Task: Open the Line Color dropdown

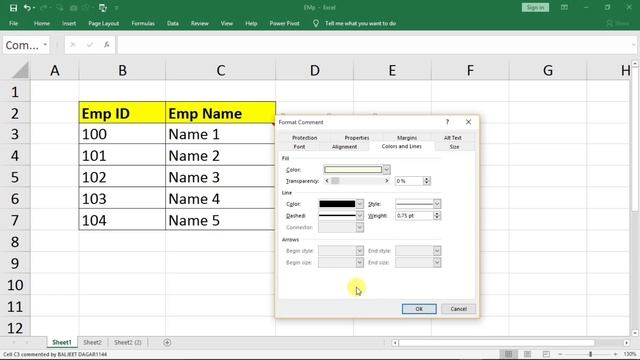Action: tap(359, 204)
